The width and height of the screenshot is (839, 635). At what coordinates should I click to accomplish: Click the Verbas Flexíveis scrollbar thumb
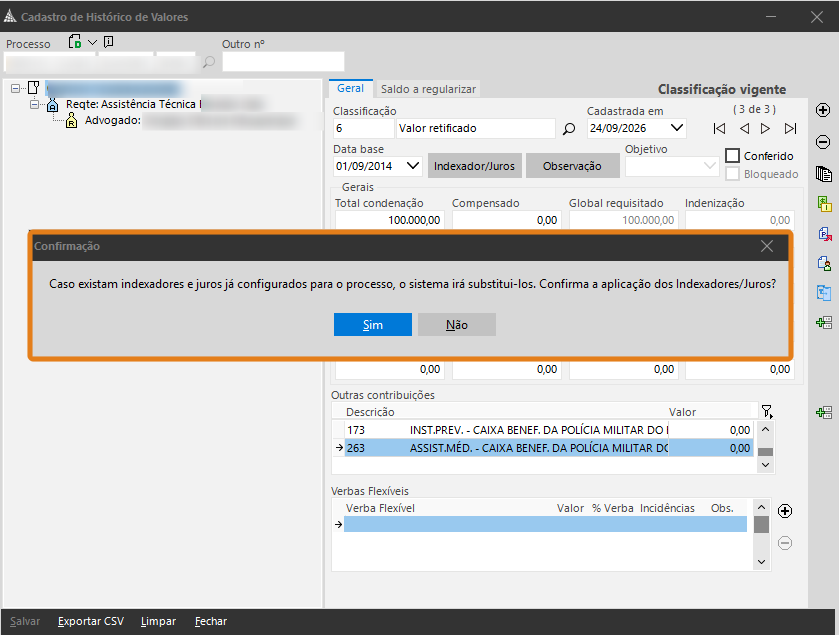coord(761,524)
